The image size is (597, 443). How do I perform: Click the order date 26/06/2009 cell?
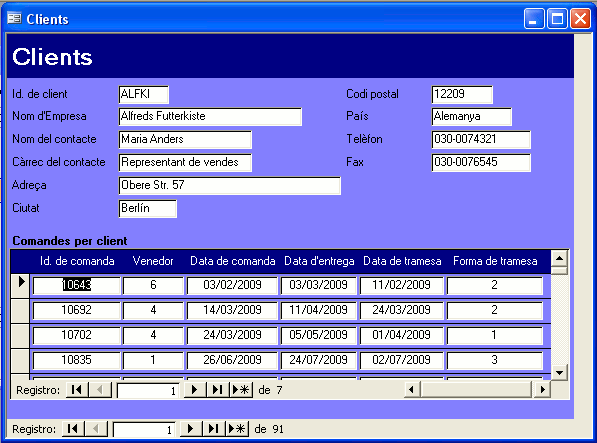click(232, 360)
